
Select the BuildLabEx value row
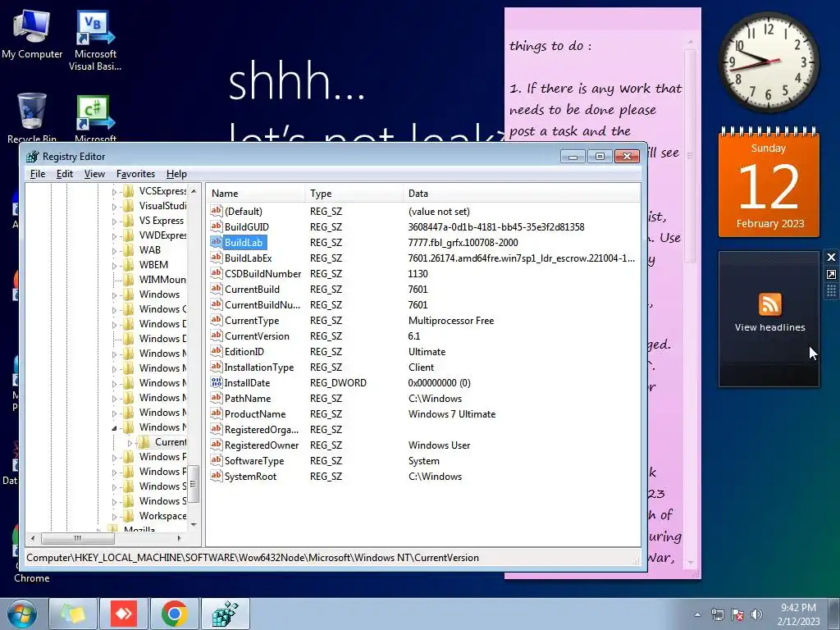pyautogui.click(x=423, y=258)
